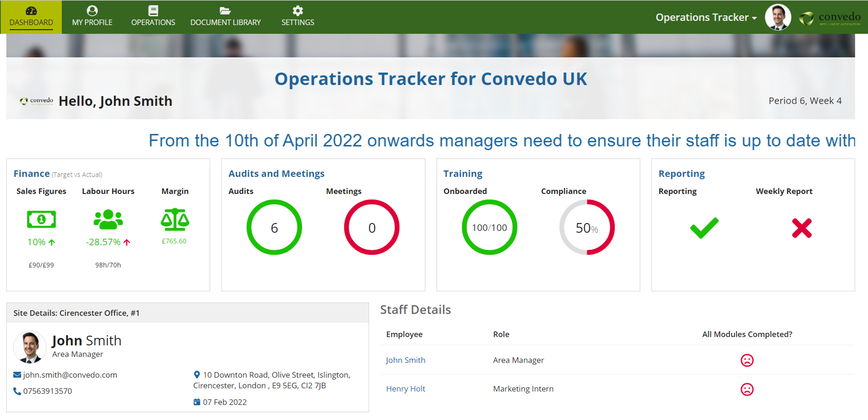Click the phone icon beside 07563913570
The height and width of the screenshot is (420, 868).
pyautogui.click(x=17, y=391)
